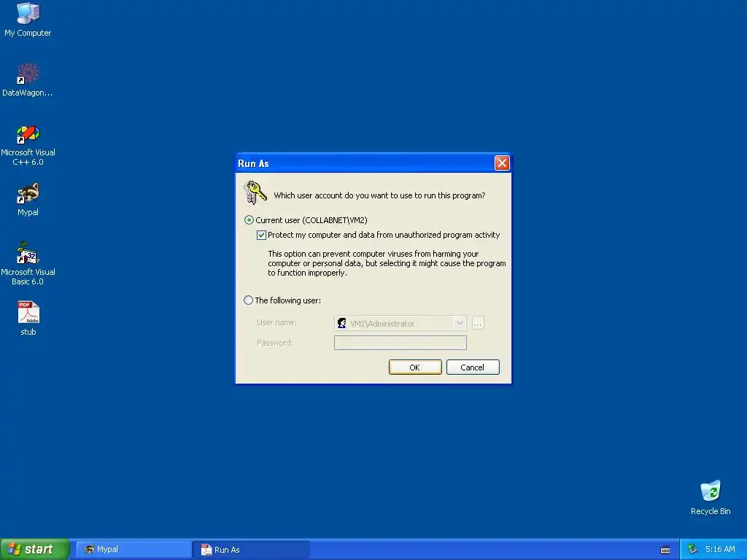Select the Mypal desktop shortcut
The width and height of the screenshot is (747, 560).
pos(28,199)
